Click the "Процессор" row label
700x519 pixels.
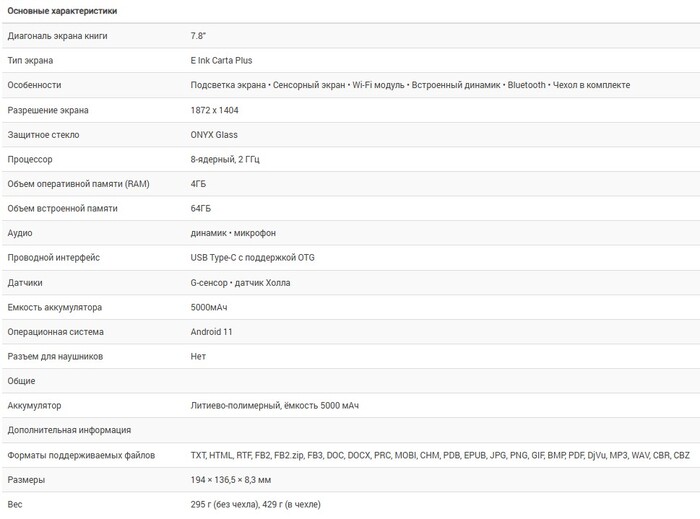click(x=30, y=159)
